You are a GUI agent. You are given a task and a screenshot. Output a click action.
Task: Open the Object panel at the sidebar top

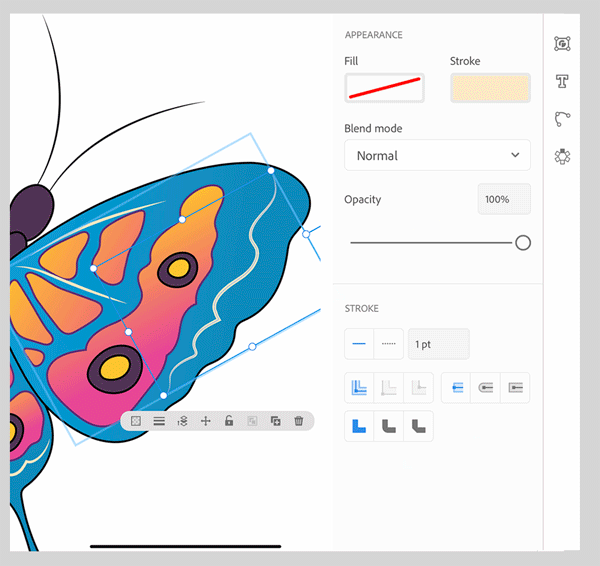pos(562,44)
